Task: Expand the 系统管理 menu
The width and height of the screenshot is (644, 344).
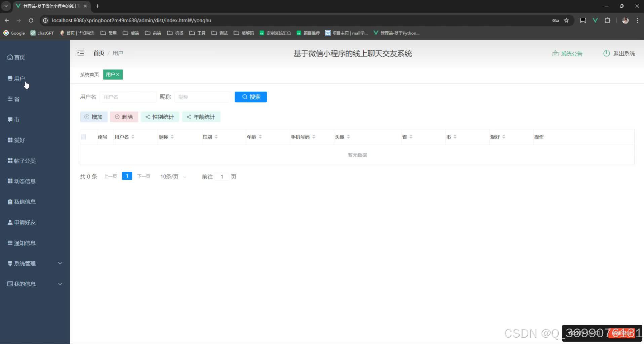Action: pyautogui.click(x=25, y=263)
